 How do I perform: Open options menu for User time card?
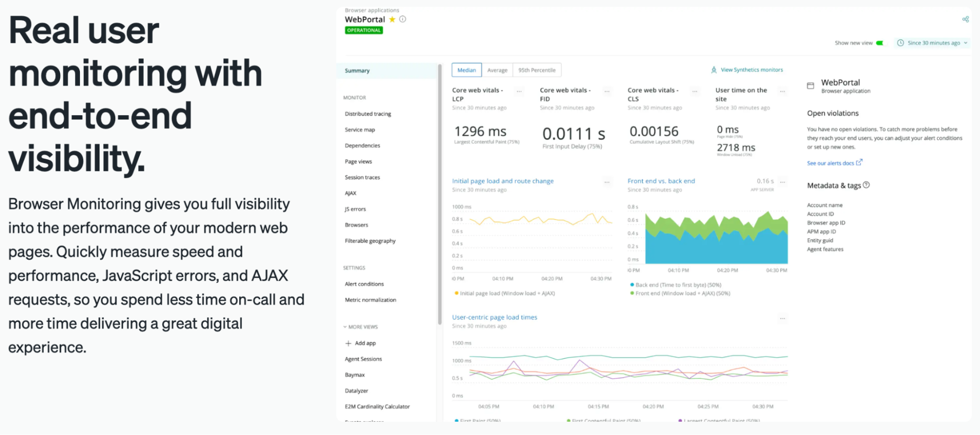coord(782,91)
